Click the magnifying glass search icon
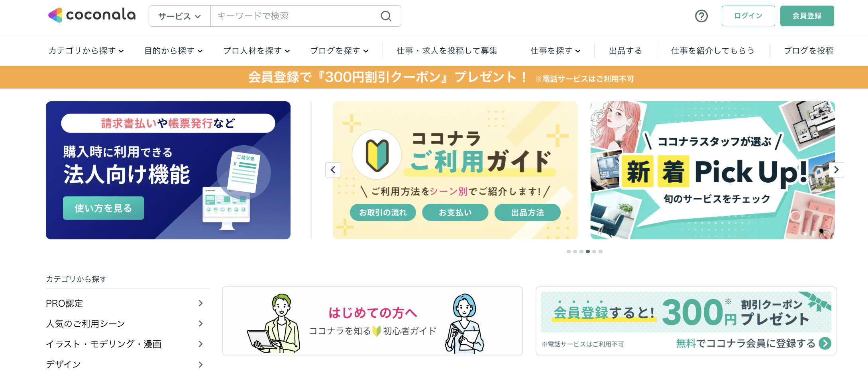The width and height of the screenshot is (868, 375). 386,16
